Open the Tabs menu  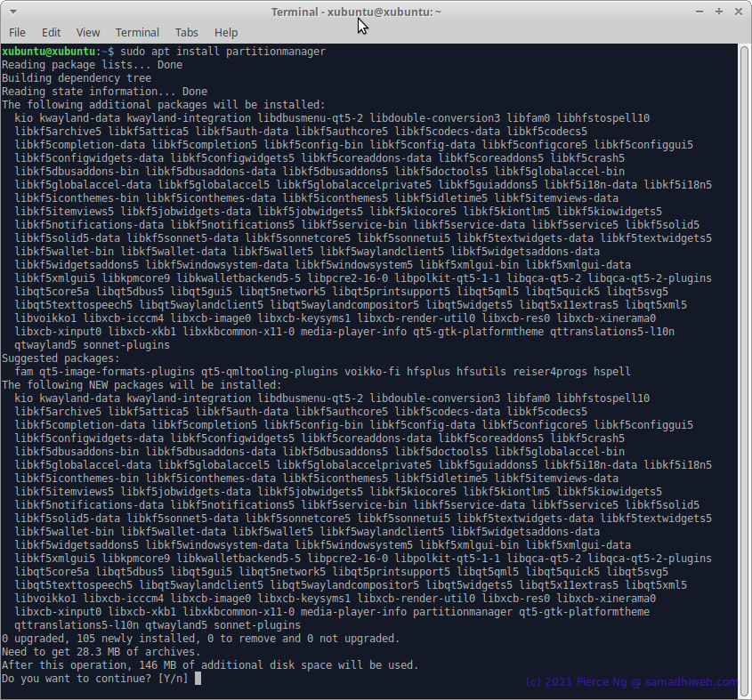click(187, 33)
